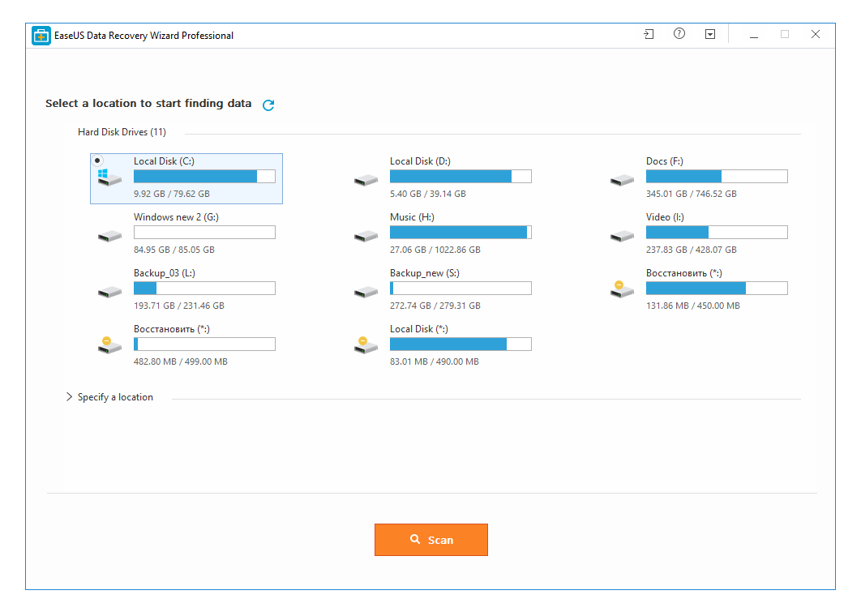Click the Backup_03 (L:) drive icon
Image resolution: width=861 pixels, height=616 pixels.
[x=109, y=292]
